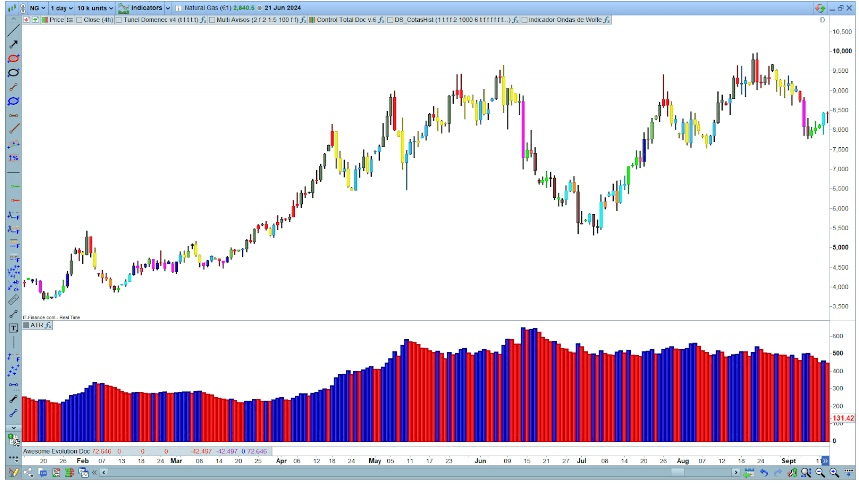Open the Tunel Domenec v4 formula icon
This screenshot has width=859, height=484.
pos(203,20)
